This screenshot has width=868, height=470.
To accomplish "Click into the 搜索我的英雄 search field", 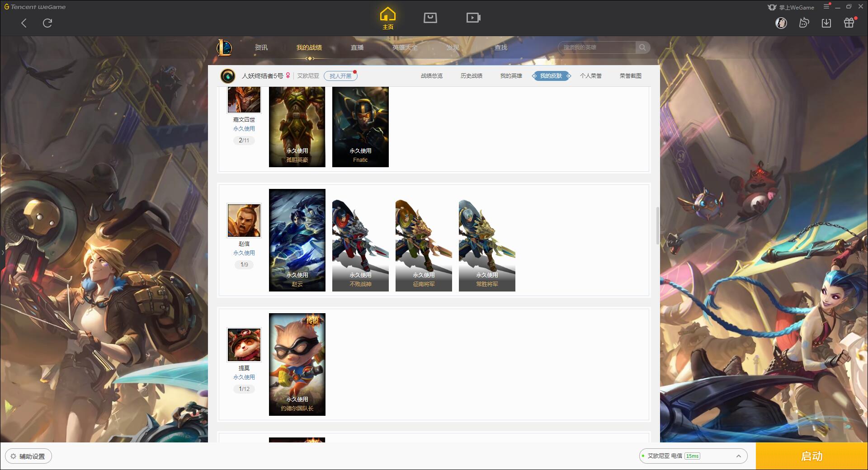I will pyautogui.click(x=597, y=47).
